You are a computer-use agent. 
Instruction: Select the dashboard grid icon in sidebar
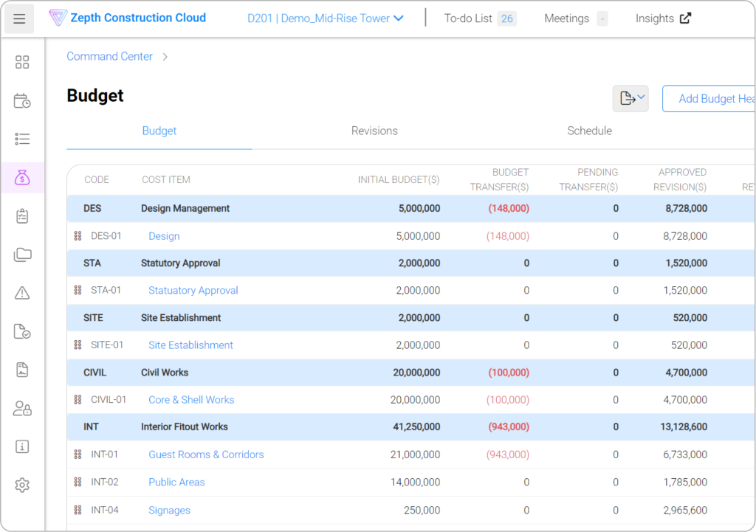point(21,62)
